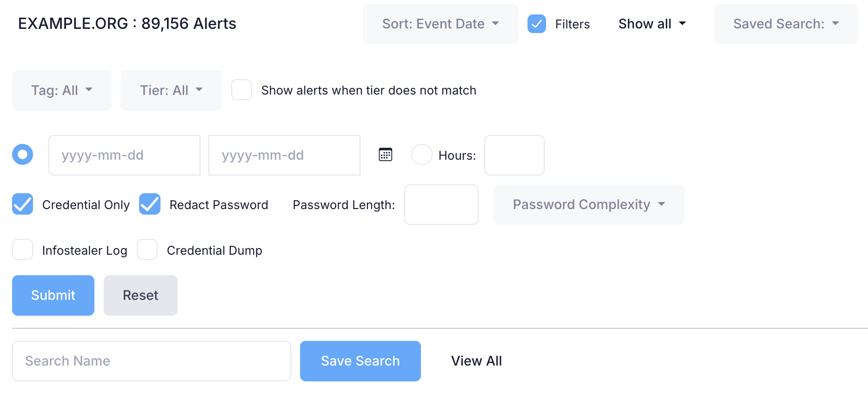The height and width of the screenshot is (393, 868).
Task: Open the Saved Search dropdown
Action: point(786,24)
